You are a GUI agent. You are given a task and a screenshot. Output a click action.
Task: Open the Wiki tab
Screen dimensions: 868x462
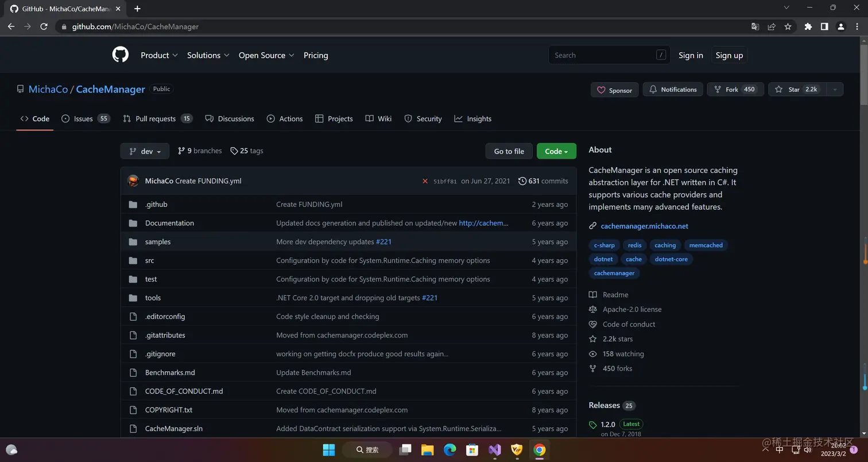[x=378, y=118]
